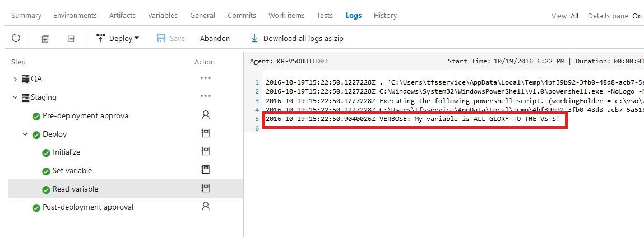Expand the QA environment node
Viewport: 644px width, 237px height.
tap(15, 79)
